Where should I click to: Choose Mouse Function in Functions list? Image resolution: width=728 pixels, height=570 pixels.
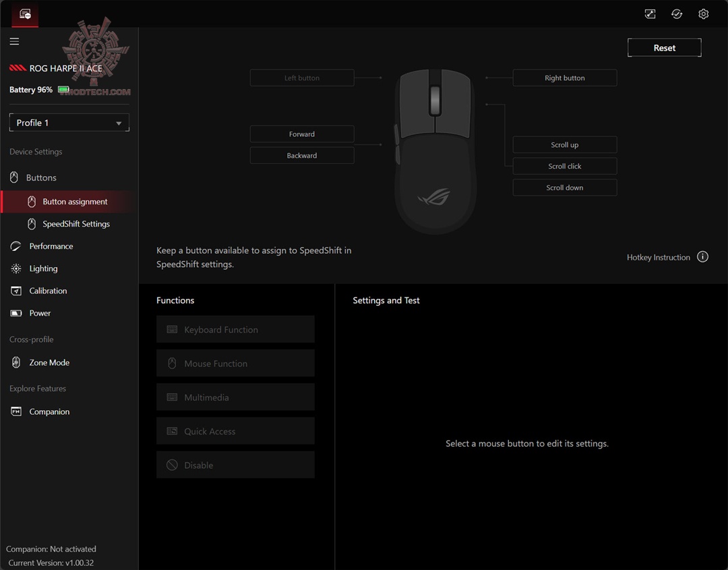point(235,364)
